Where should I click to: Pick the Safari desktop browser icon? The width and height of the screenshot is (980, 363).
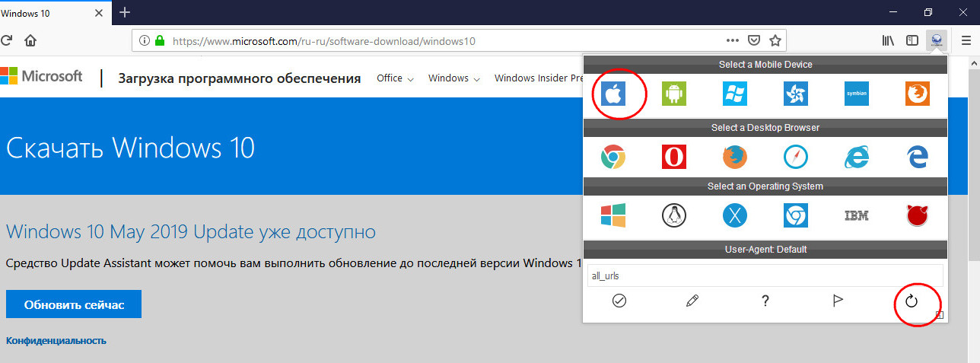click(796, 157)
